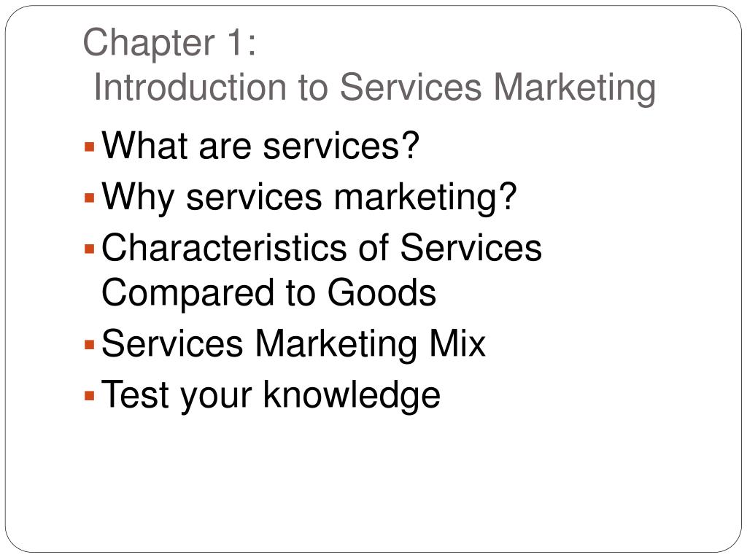
Task: Click the word "Why" in second bullet
Action: click(x=138, y=197)
